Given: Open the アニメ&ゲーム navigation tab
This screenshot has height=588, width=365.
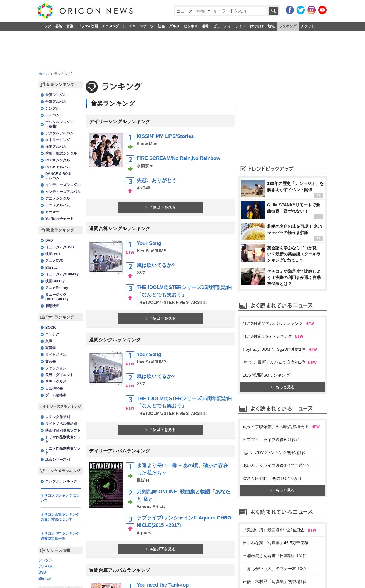Looking at the screenshot, I should click(x=114, y=26).
